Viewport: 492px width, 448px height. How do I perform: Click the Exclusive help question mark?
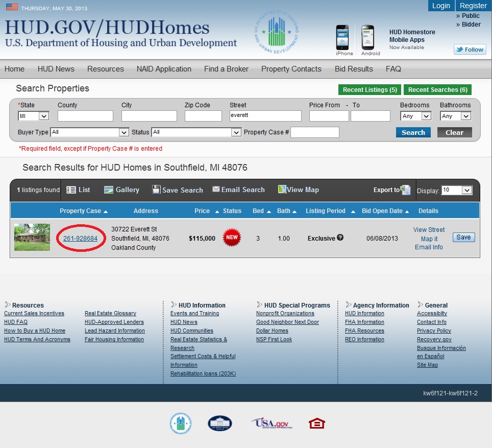click(x=340, y=238)
